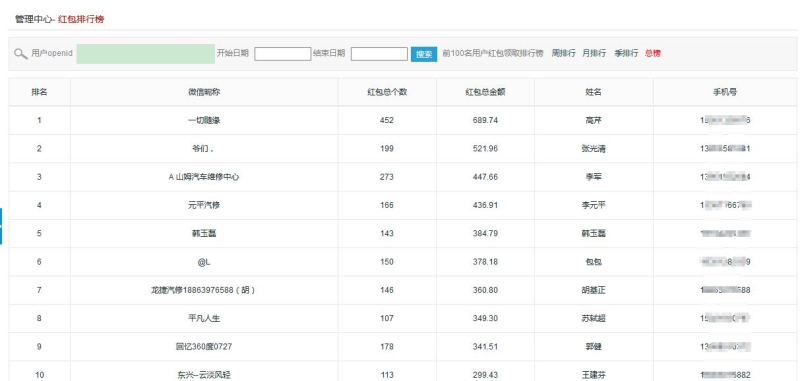Open the 开始日期 date field
Viewport: 800px width, 381px height.
282,54
